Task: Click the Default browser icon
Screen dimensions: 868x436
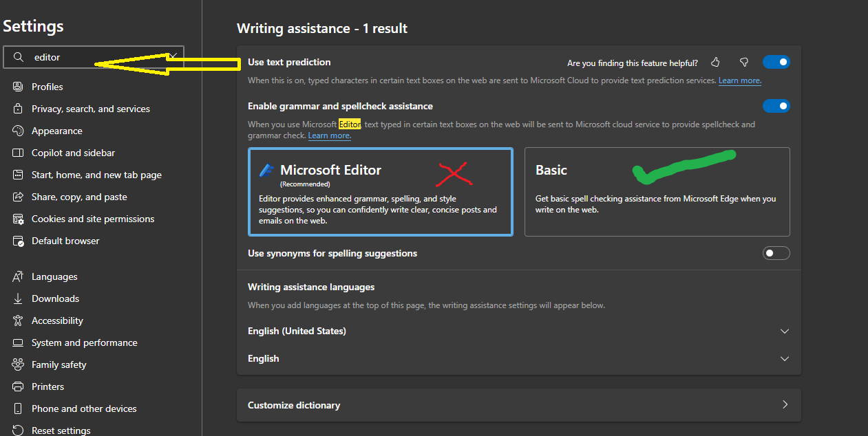Action: coord(18,241)
